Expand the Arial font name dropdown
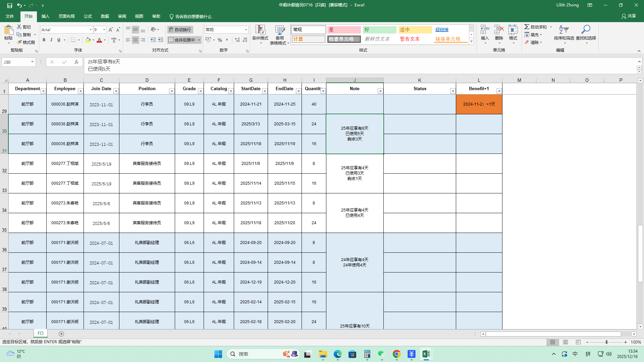 point(91,30)
